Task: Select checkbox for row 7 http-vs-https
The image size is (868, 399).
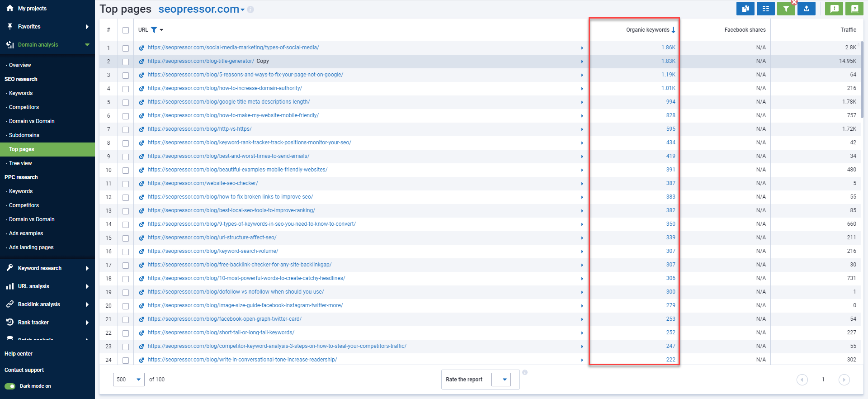Action: pyautogui.click(x=126, y=130)
